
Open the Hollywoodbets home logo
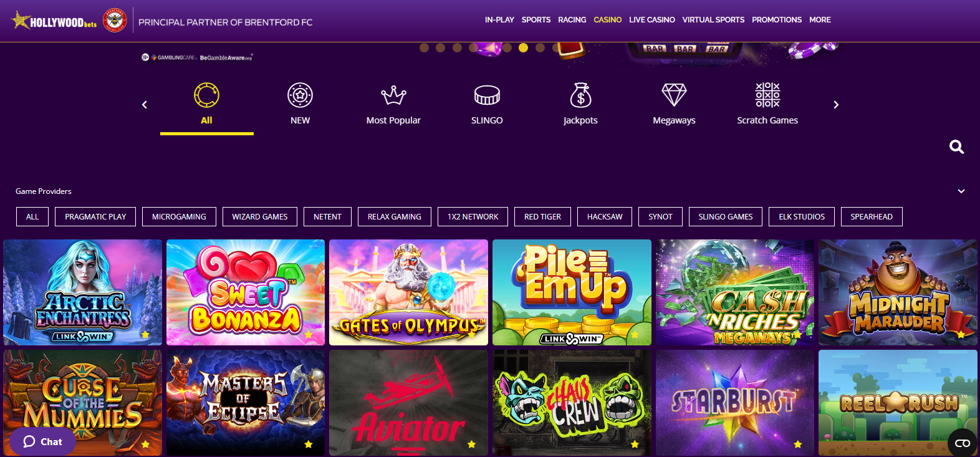tap(54, 21)
